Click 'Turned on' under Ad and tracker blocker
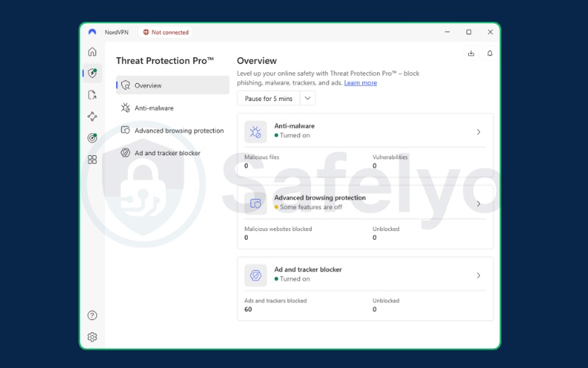Screen dimensions: 588x368 pos(295,279)
